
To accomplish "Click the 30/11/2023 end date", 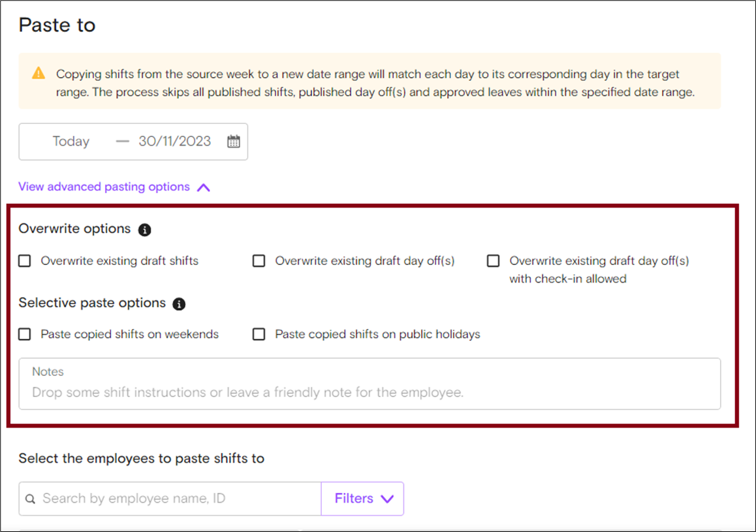I will (x=174, y=142).
